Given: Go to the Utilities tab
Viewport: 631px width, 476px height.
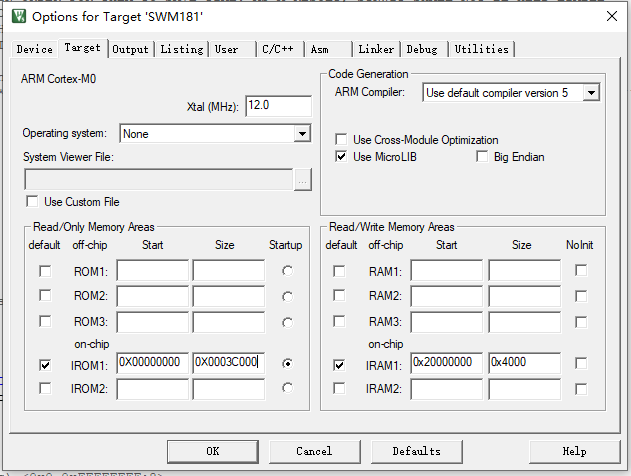Looking at the screenshot, I should click(x=481, y=49).
